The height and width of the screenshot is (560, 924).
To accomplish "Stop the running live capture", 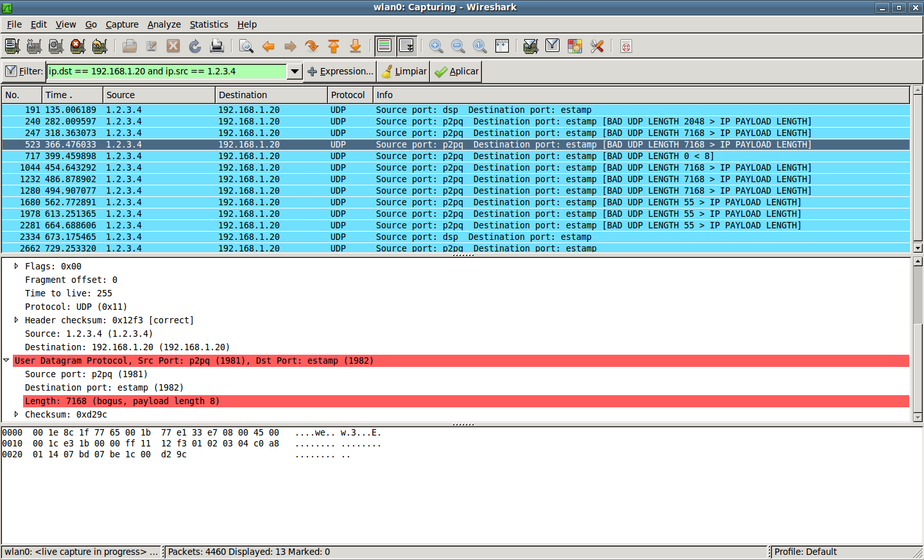I will point(78,46).
